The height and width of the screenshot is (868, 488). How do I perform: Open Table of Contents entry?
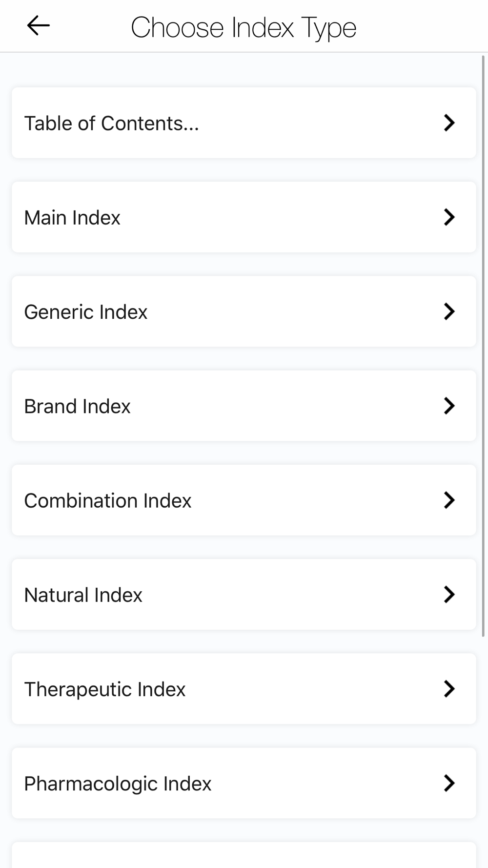(x=244, y=123)
